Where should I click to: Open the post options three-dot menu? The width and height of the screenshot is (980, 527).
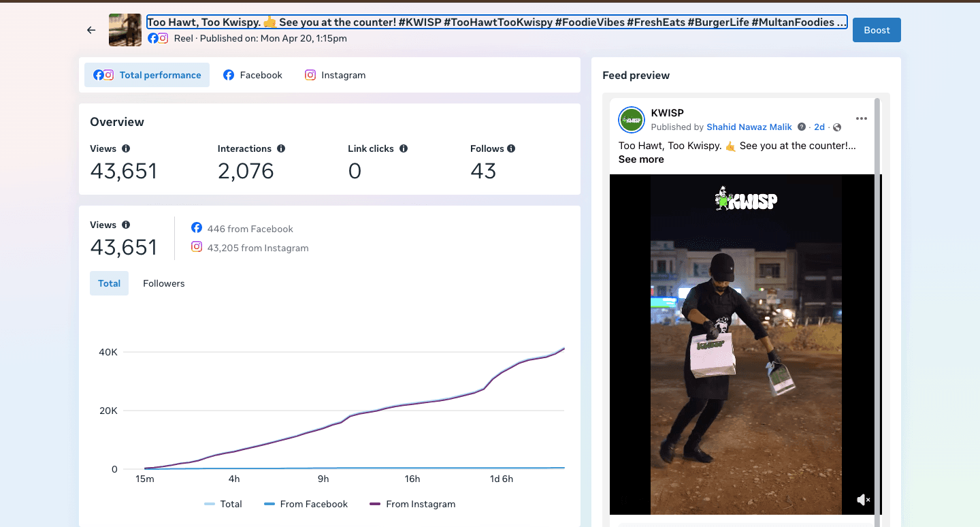click(862, 118)
